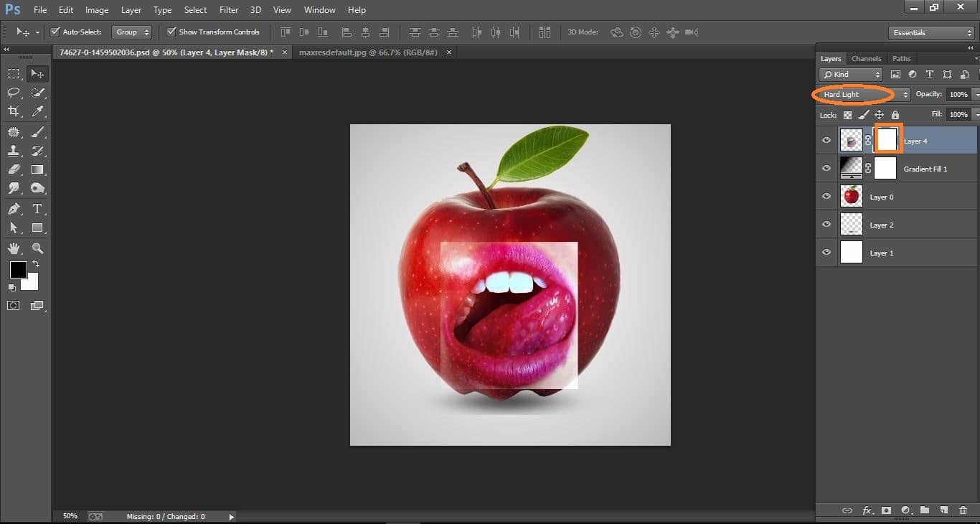
Task: Set the foreground color swatch
Action: click(x=18, y=271)
